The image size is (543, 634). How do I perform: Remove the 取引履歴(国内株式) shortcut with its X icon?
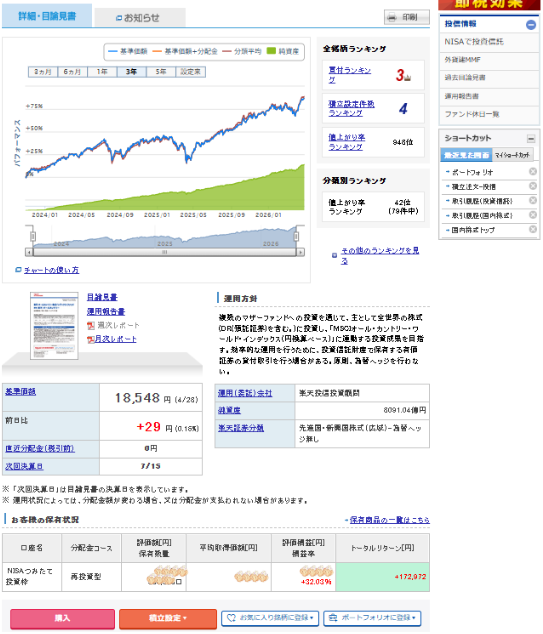pos(533,215)
